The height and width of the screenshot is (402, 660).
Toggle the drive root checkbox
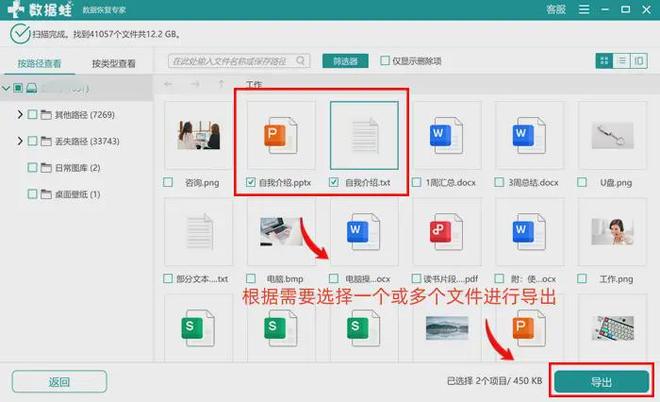(x=18, y=88)
